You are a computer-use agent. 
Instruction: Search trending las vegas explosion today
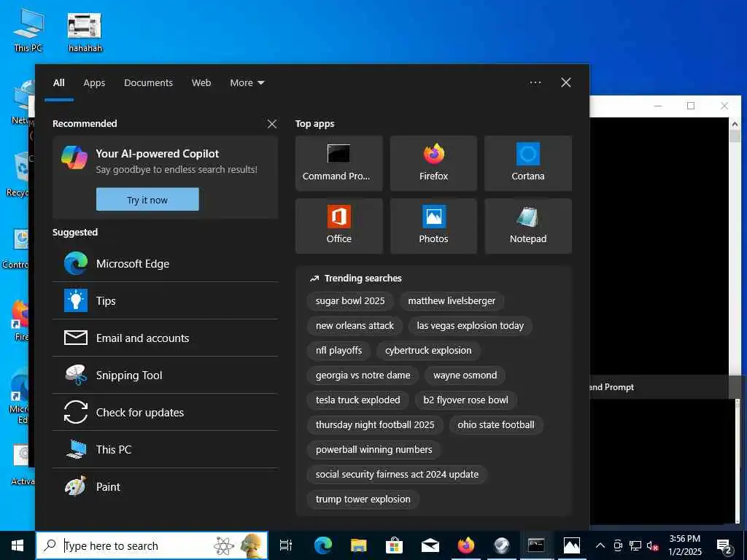point(471,326)
